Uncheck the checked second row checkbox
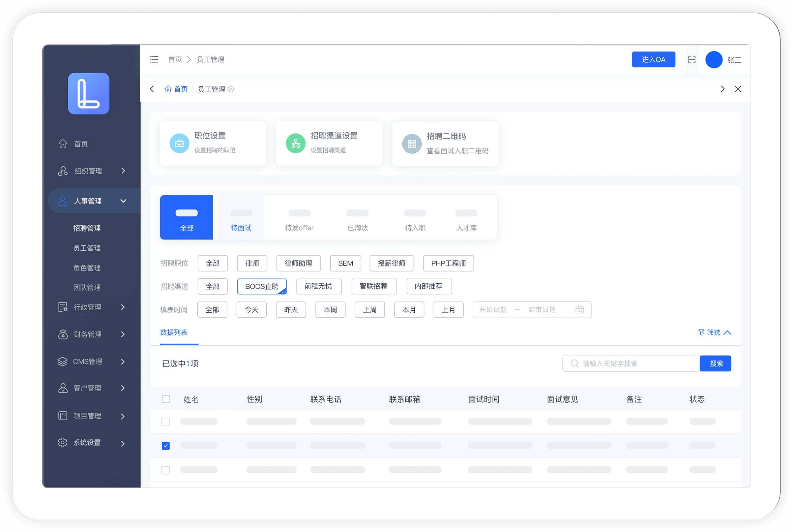 click(x=166, y=446)
